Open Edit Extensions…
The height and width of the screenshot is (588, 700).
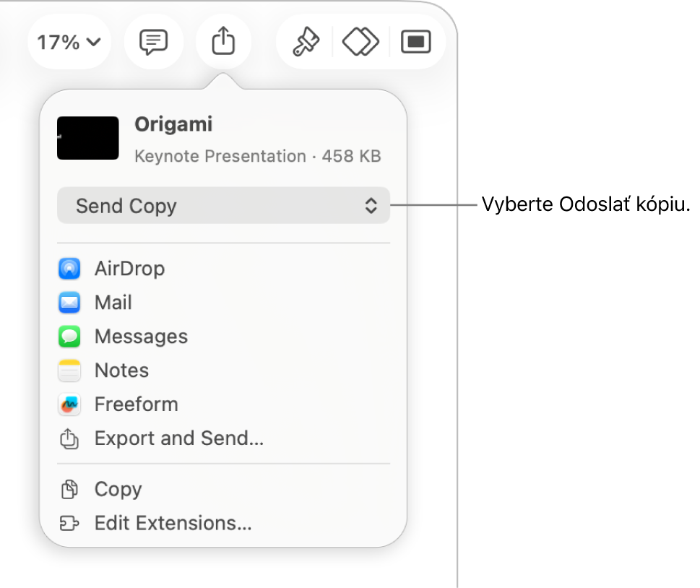(x=224, y=523)
